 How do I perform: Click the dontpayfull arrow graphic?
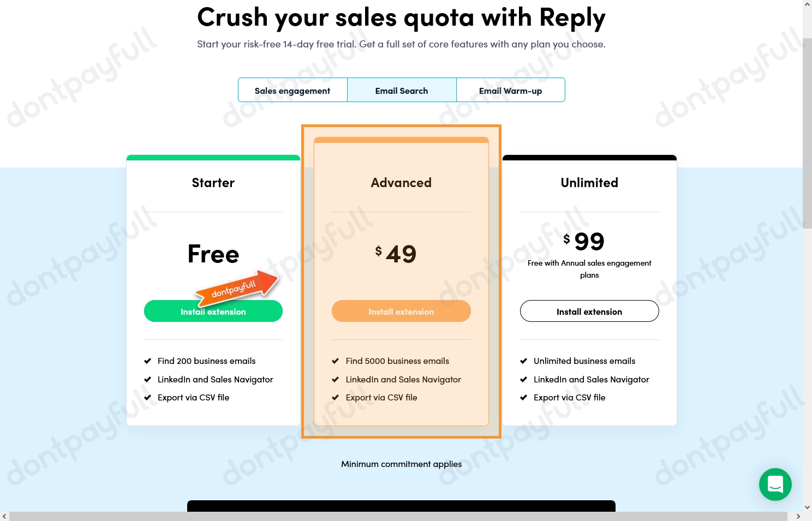pyautogui.click(x=236, y=288)
